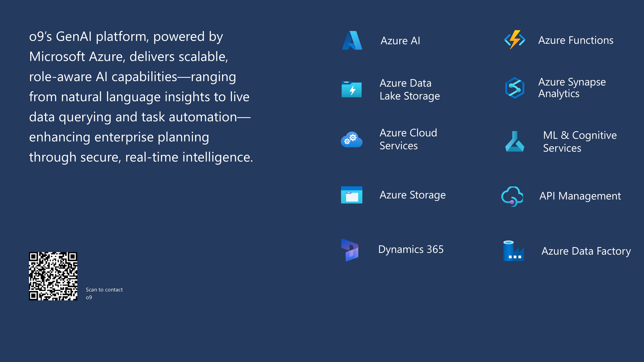Select the Azure Data Lake Storage icon
Viewport: 644px width, 362px height.
point(351,89)
